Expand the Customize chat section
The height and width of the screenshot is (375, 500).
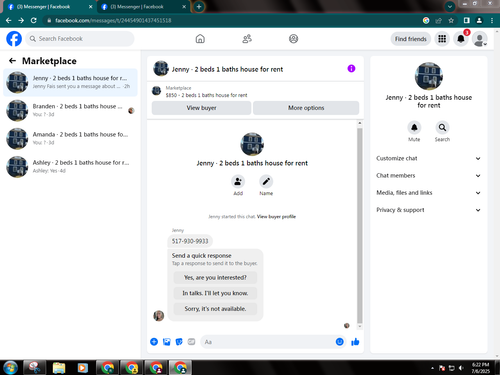429,158
